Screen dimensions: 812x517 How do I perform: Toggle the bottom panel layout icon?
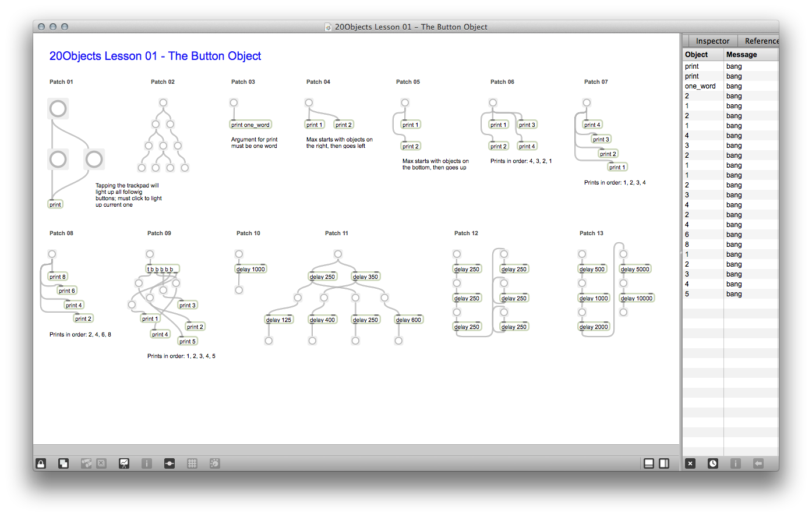(x=649, y=463)
